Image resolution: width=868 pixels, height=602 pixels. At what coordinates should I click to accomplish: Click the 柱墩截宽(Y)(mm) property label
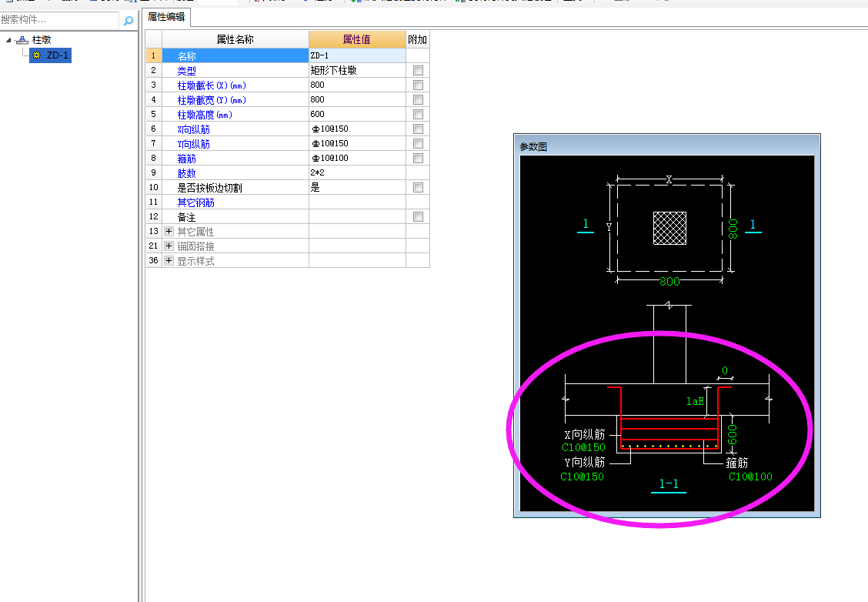coord(212,100)
